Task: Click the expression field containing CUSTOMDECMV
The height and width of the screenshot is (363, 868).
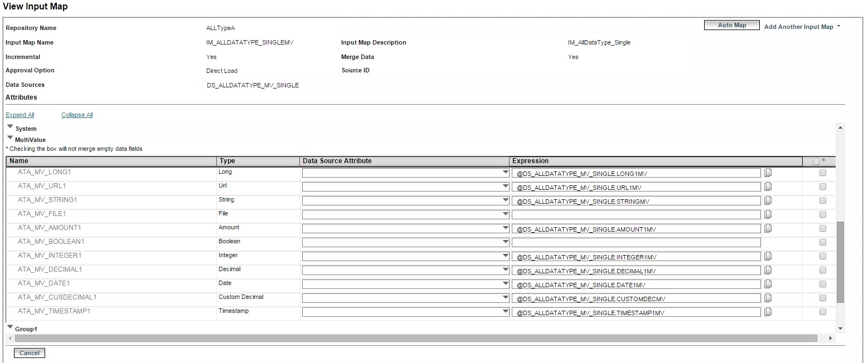Action: click(x=636, y=298)
